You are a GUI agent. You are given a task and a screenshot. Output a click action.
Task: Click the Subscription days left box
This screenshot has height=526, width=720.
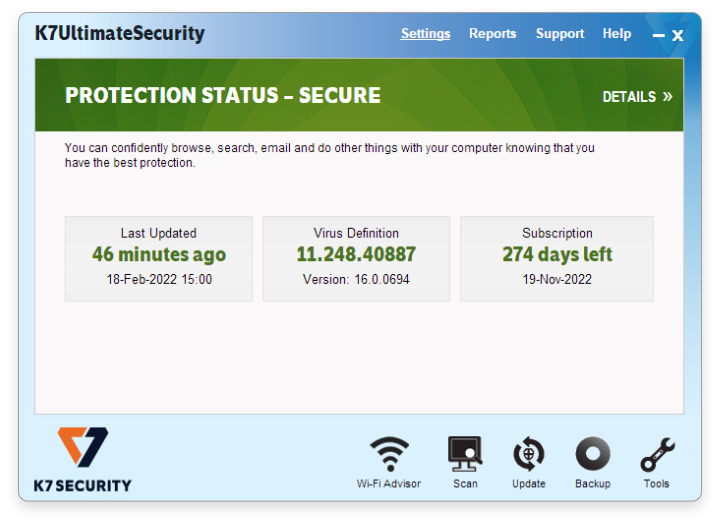557,259
